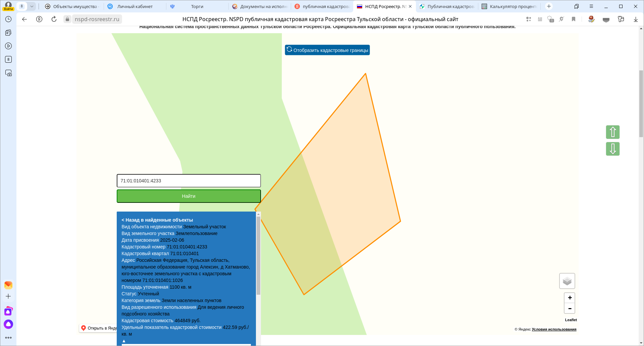Click Открыть в Яндекс map link
This screenshot has width=644, height=346.
tap(99, 328)
